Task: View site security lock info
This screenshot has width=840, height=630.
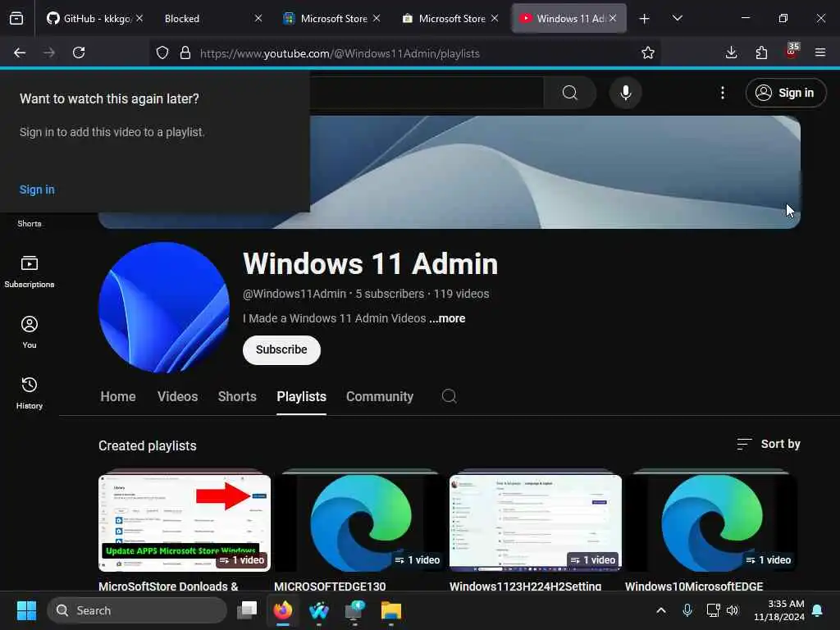Action: (x=185, y=53)
